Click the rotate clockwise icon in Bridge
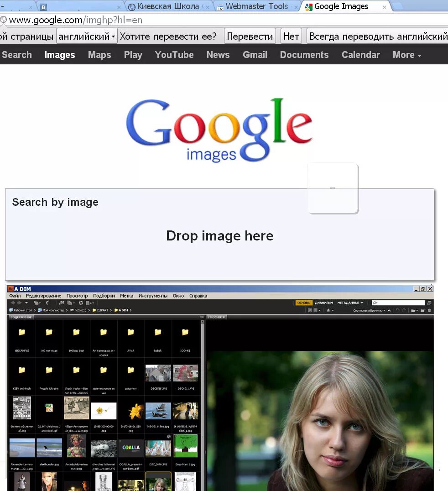The image size is (448, 491). pyautogui.click(x=404, y=311)
